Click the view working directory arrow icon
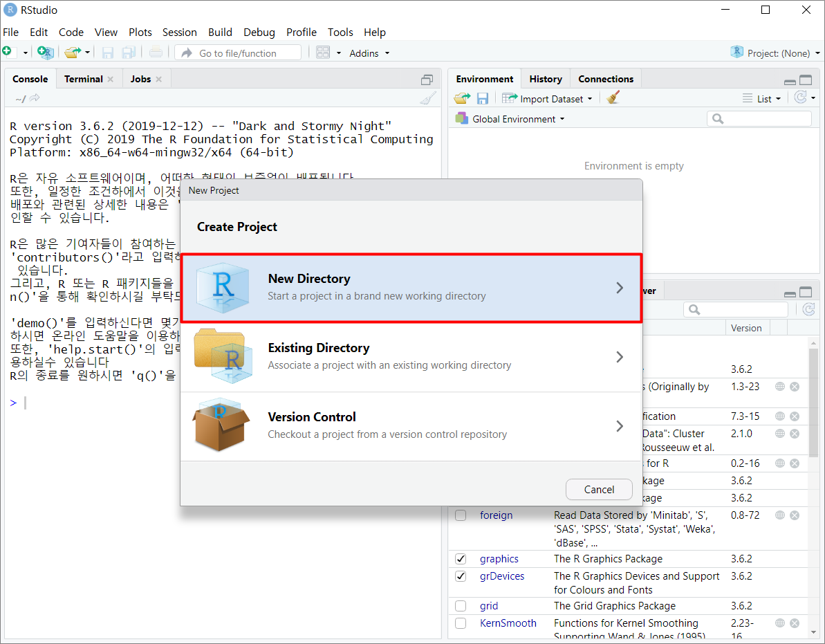Screen dimensions: 825x644 35,98
